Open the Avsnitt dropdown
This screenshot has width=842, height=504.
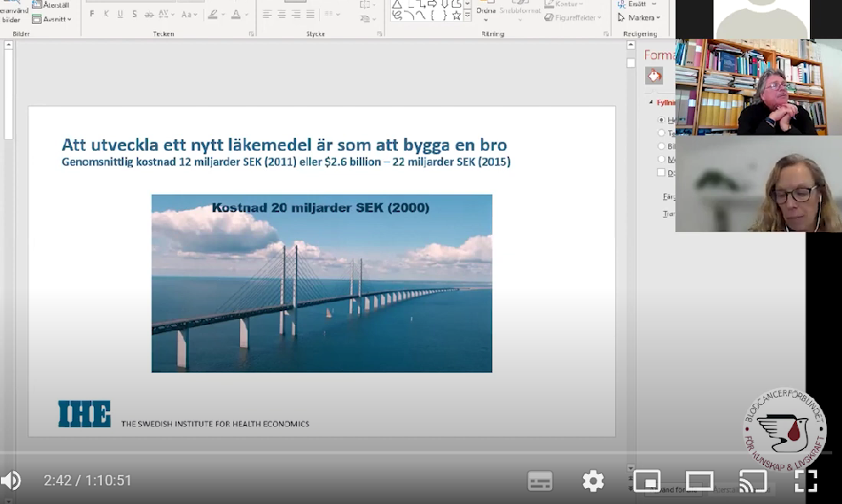coord(56,19)
